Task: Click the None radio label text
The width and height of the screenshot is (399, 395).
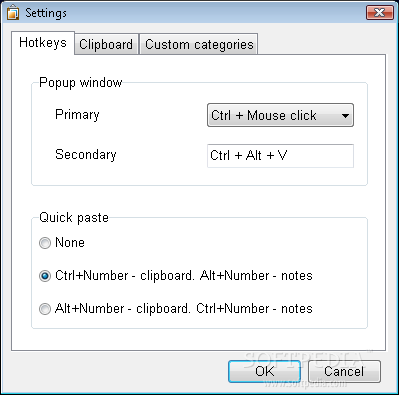Action: [70, 242]
